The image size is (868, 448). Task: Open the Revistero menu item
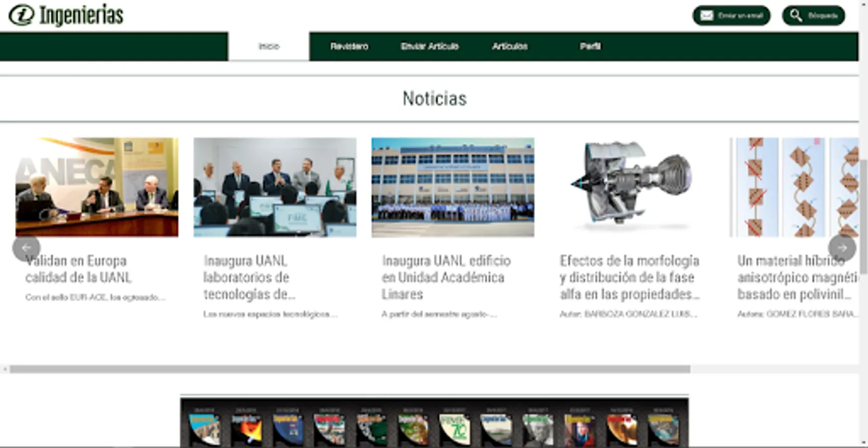(349, 46)
